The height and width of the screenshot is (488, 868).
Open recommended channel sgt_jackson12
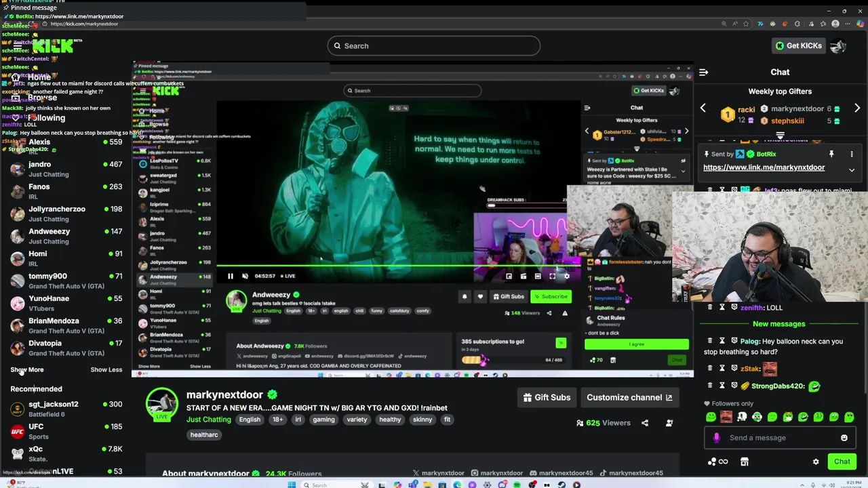point(66,409)
